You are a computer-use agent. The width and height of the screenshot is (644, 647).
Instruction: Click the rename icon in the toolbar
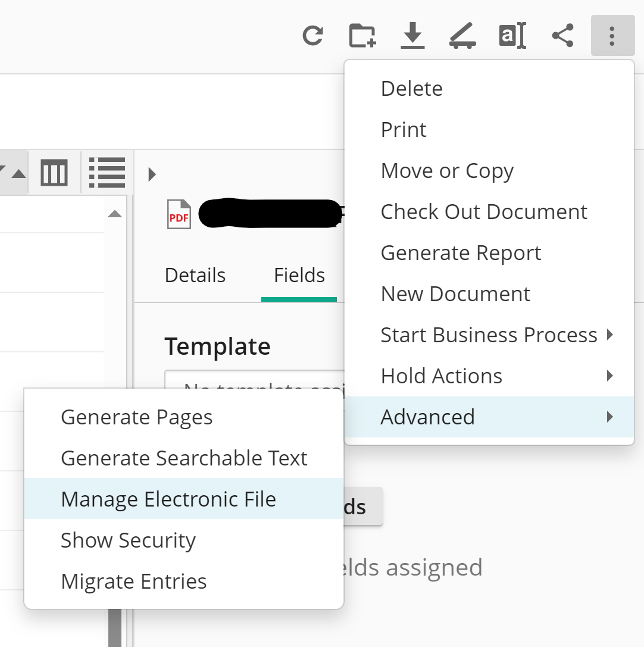tap(512, 36)
